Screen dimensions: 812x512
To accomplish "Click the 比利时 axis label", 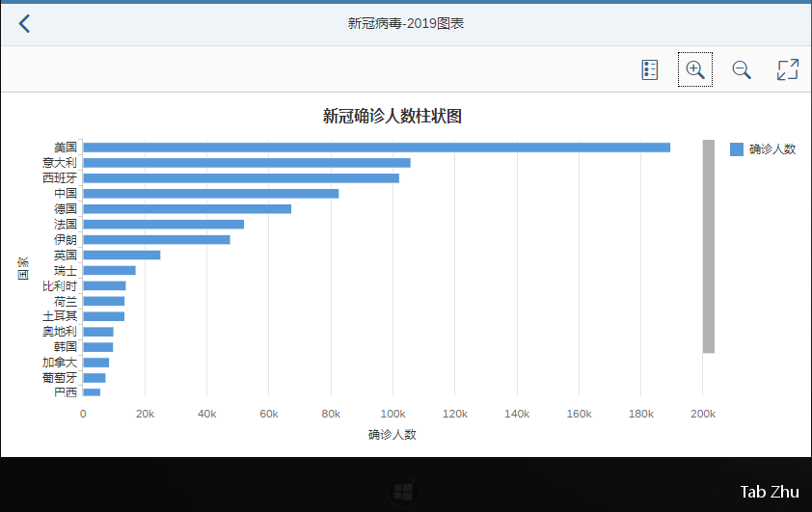I will (60, 285).
